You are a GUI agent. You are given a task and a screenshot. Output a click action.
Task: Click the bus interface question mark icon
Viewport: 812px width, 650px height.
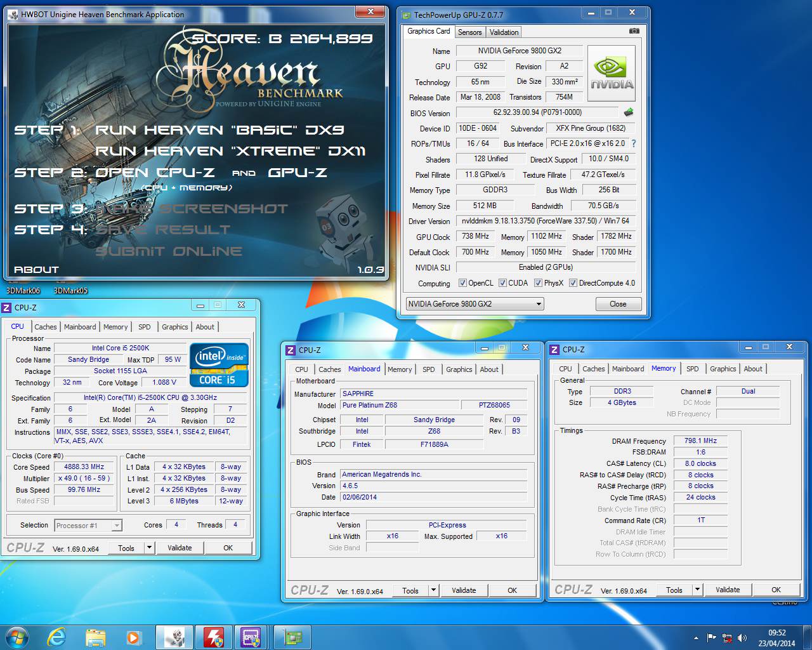[x=633, y=143]
